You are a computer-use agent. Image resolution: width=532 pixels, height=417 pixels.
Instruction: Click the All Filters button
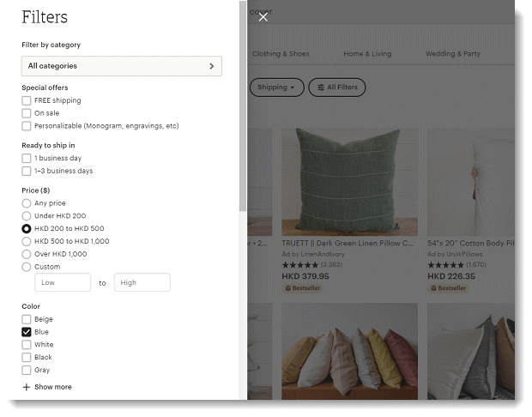click(x=337, y=88)
